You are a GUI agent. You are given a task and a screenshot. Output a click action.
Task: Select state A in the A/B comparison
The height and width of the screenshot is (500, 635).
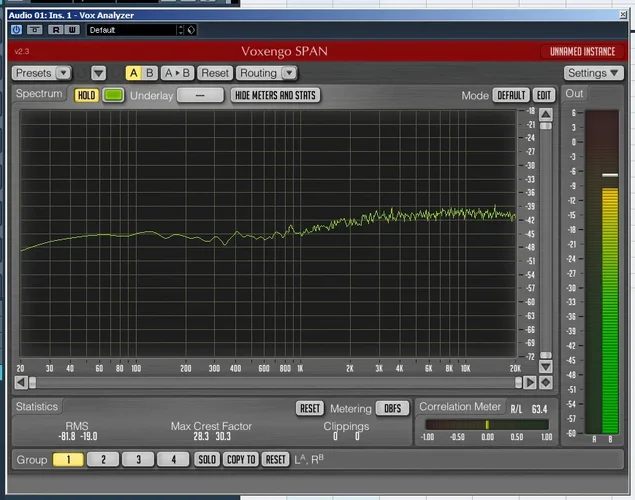coord(134,73)
